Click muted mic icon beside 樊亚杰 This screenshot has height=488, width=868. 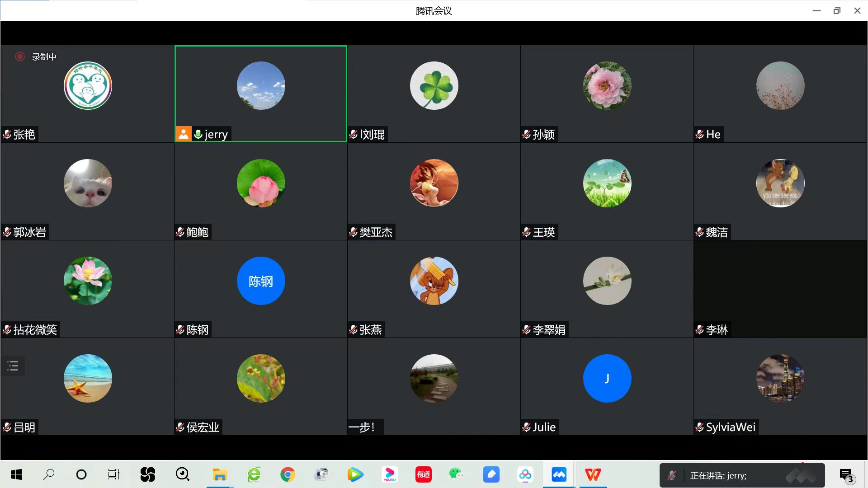point(354,232)
